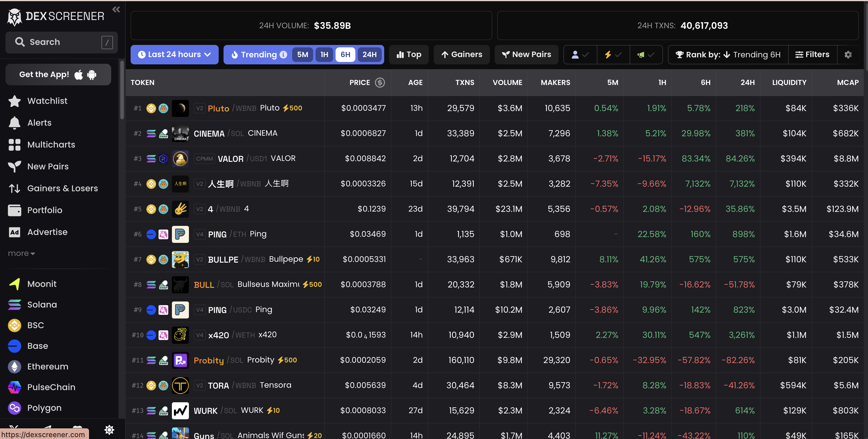The image size is (868, 439).
Task: Open Alerts bell in sidebar
Action: (x=15, y=123)
